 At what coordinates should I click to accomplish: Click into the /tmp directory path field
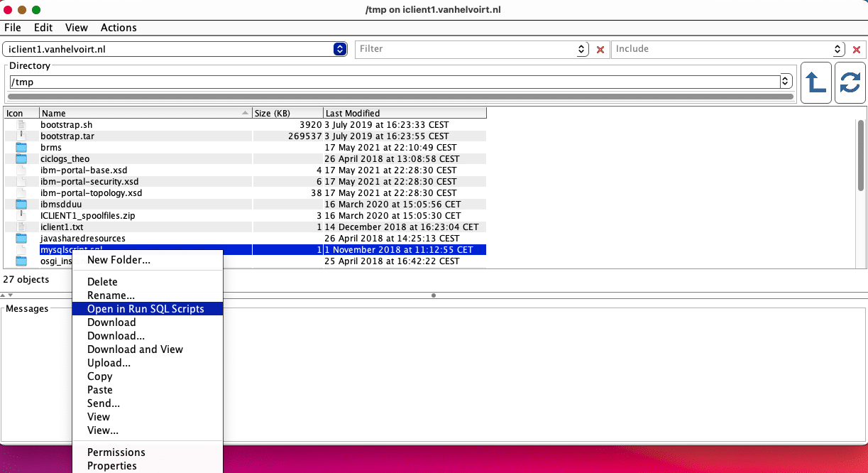click(x=390, y=82)
